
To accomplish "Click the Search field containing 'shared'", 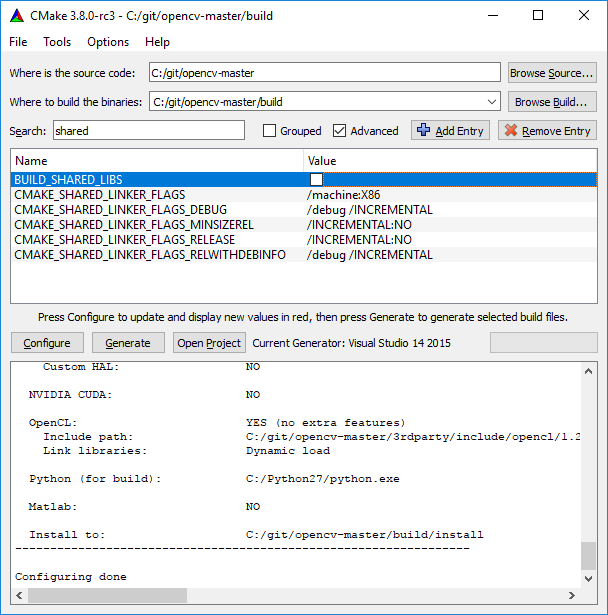I will point(148,131).
